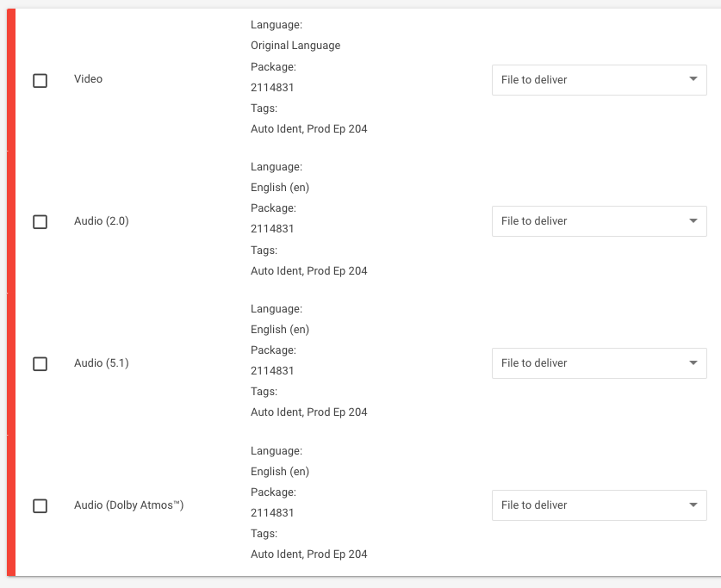Click the Dolby Atmos dropdown arrow icon

click(x=693, y=504)
